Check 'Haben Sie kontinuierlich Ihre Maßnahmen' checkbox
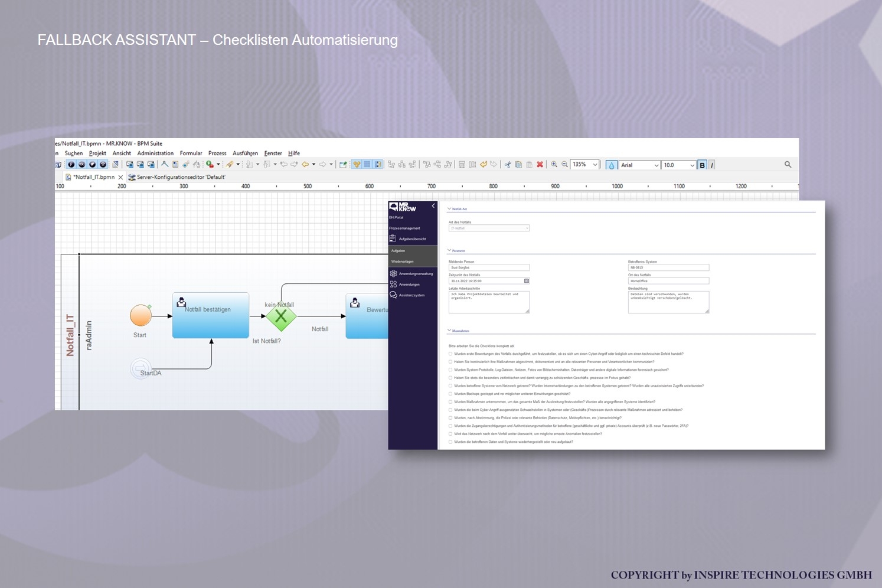The height and width of the screenshot is (588, 882). pos(450,362)
